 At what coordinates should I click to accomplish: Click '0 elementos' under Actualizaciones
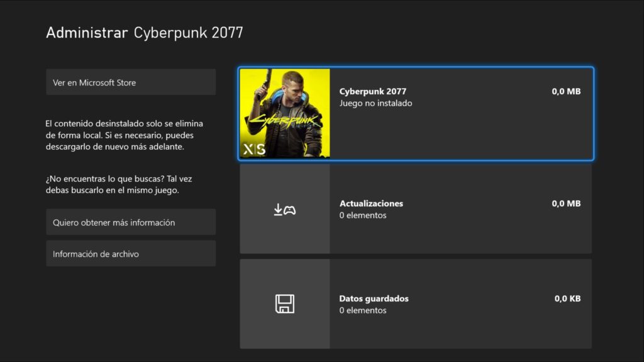click(x=363, y=215)
